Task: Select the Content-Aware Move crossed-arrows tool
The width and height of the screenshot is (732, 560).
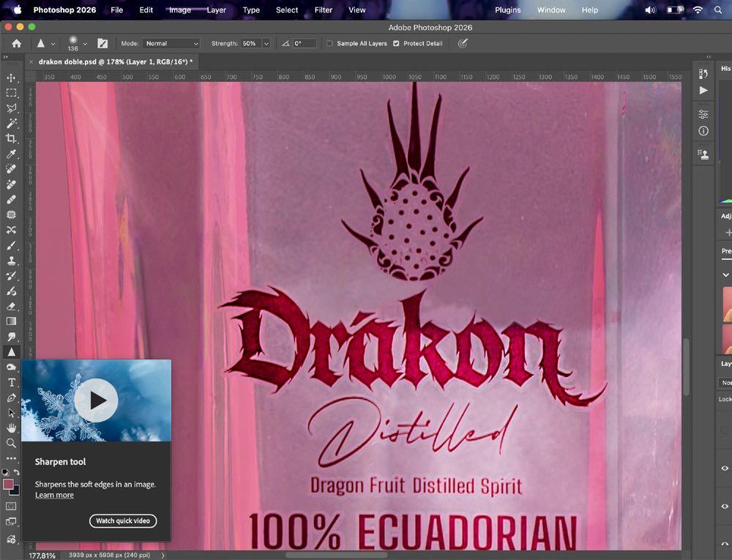Action: [11, 230]
